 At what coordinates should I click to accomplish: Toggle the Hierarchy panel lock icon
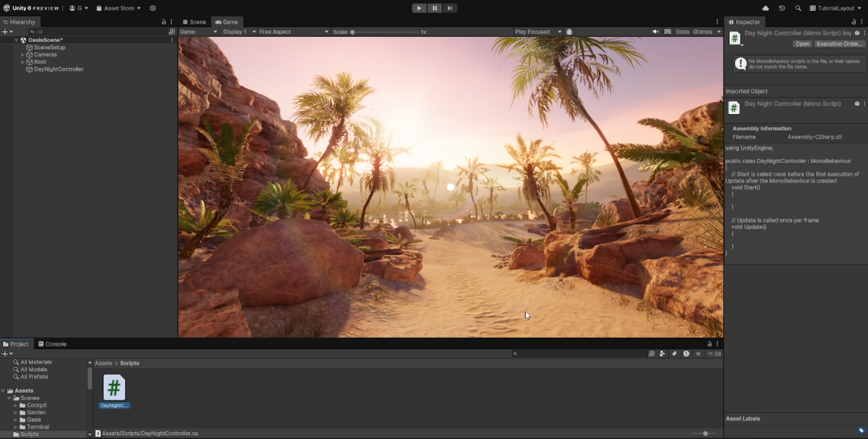point(163,22)
